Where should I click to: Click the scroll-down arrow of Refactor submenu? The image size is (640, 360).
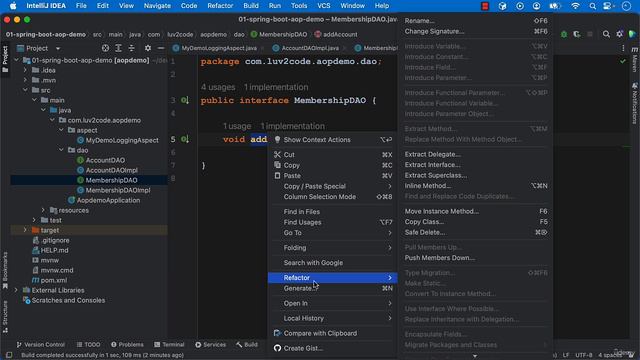475,356
